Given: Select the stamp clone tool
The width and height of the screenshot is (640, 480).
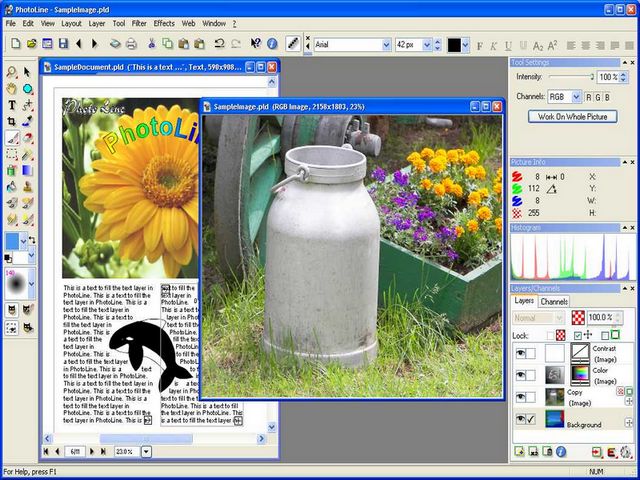Looking at the screenshot, I should point(27,187).
